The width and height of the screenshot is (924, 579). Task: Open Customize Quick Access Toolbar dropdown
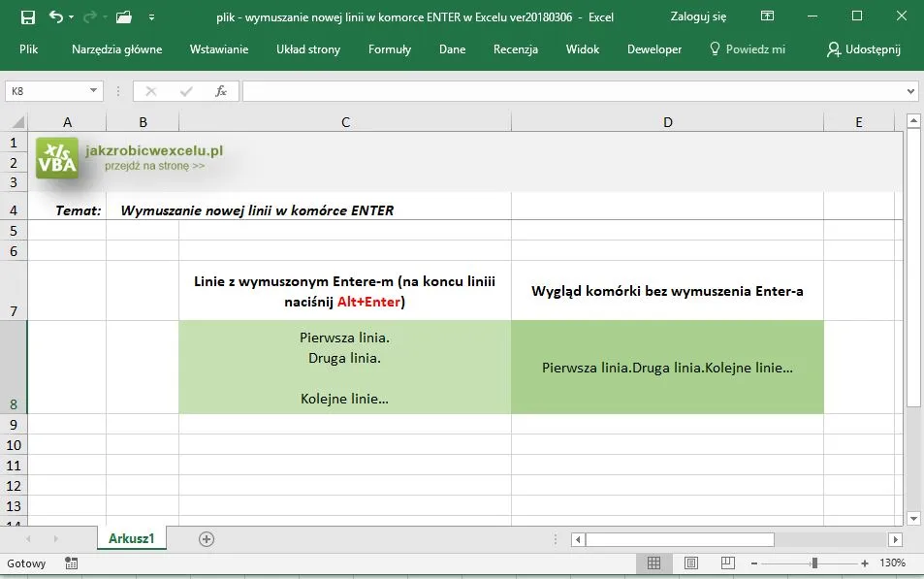[x=151, y=17]
